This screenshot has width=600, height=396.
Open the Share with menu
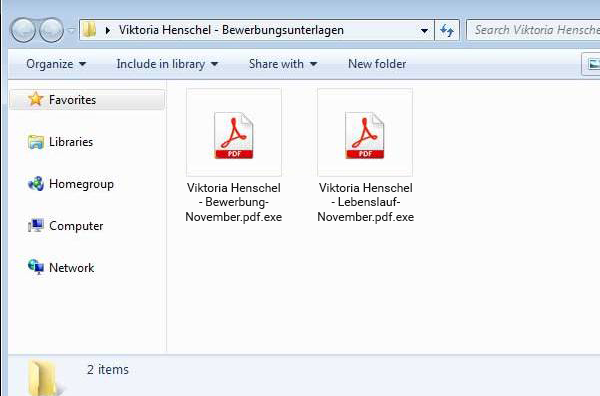click(x=283, y=64)
